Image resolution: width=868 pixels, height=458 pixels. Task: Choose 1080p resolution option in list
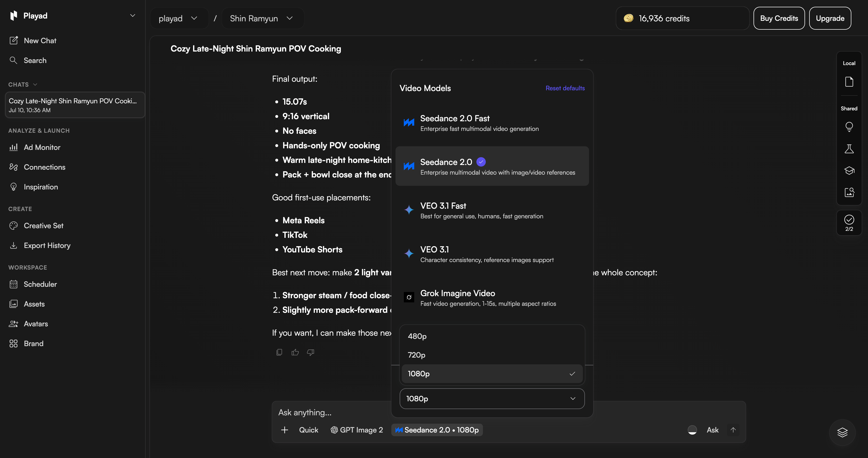[492, 374]
